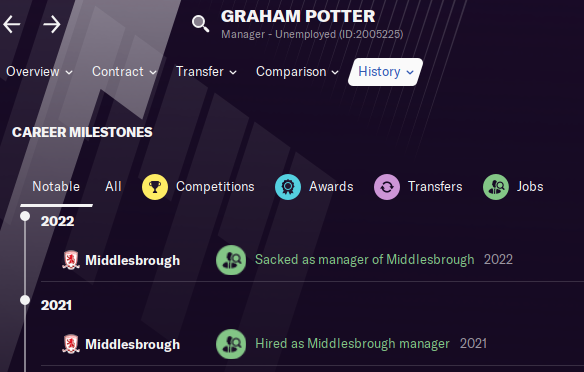The height and width of the screenshot is (372, 584).
Task: Click the job icon beside Sacked entry
Action: [231, 260]
